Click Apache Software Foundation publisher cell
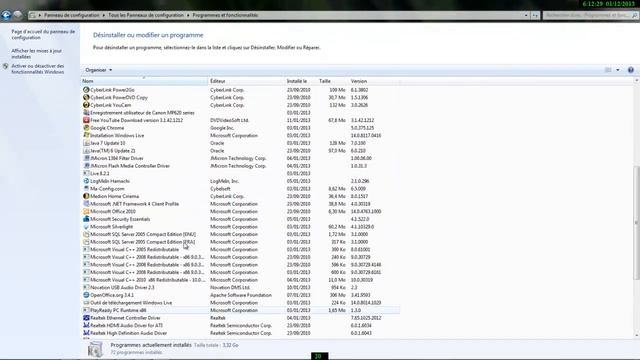This screenshot has height=360, width=640. (x=241, y=295)
